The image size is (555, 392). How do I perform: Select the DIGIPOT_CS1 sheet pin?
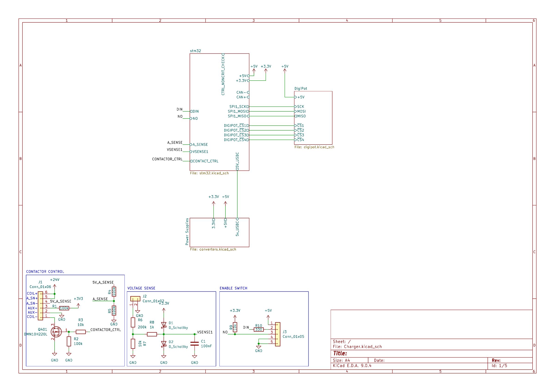click(236, 126)
